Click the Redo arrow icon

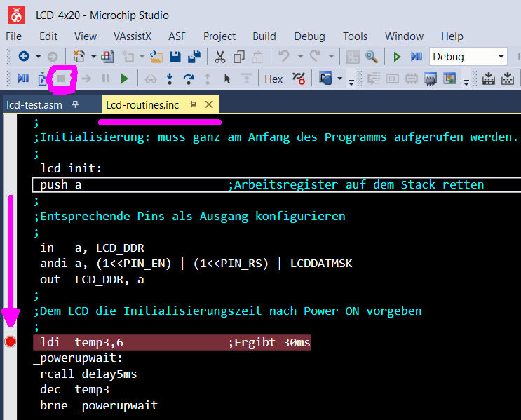coord(315,56)
